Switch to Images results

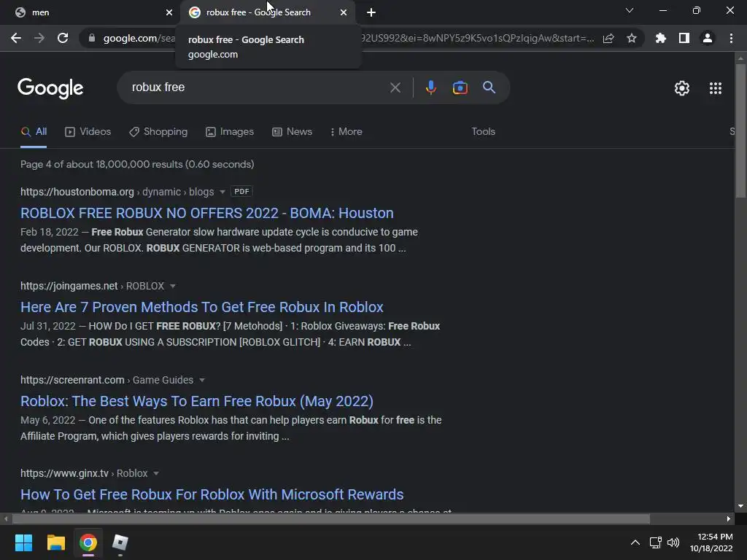coord(230,132)
